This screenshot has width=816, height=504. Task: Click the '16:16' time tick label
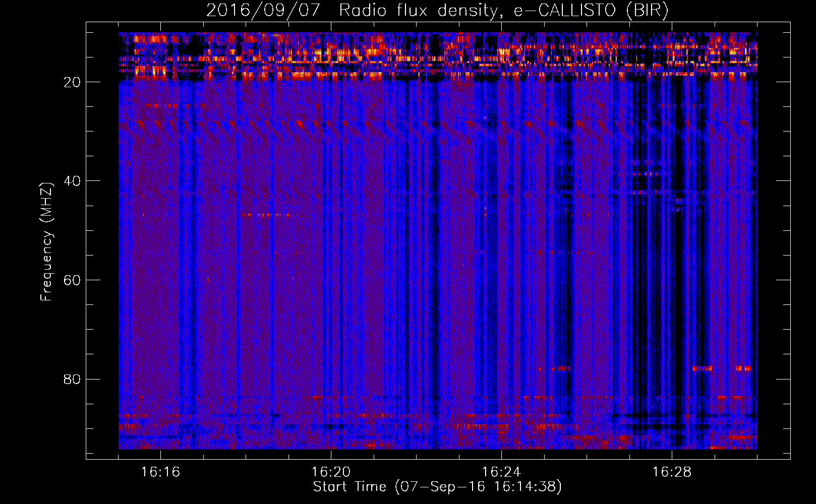(x=160, y=472)
